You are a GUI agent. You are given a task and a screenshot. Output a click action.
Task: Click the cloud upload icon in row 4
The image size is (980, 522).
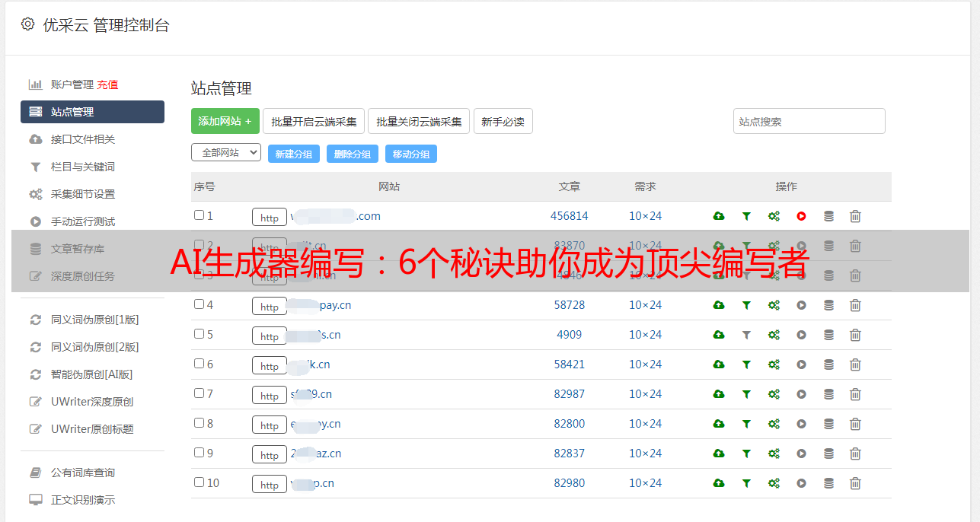click(719, 305)
